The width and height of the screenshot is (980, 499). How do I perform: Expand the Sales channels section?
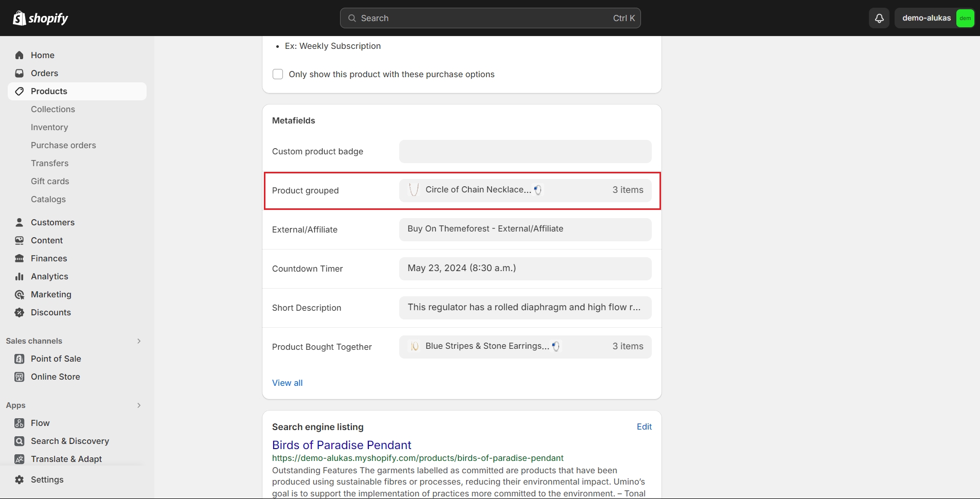point(139,341)
